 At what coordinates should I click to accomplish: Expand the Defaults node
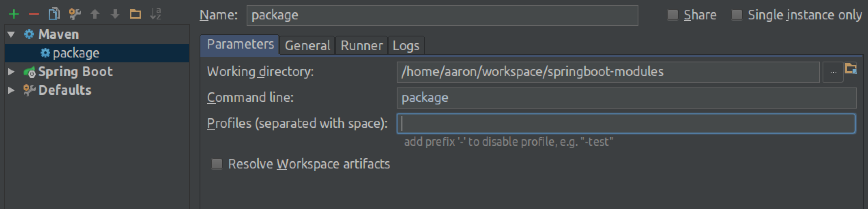(11, 90)
